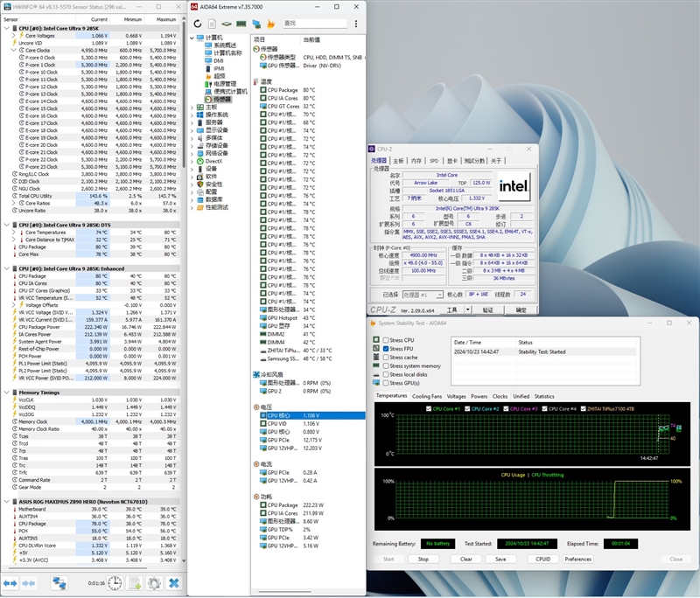Open the SPD tab in CPU-Z
Image resolution: width=700 pixels, height=598 pixels.
pyautogui.click(x=434, y=161)
